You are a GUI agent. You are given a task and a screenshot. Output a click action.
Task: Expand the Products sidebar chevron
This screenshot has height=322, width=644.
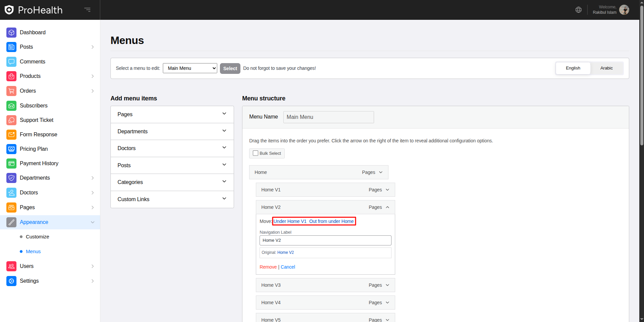point(93,76)
